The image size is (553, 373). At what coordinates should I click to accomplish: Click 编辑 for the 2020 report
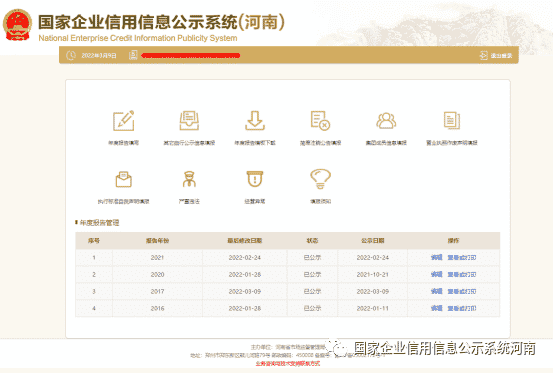click(x=436, y=274)
